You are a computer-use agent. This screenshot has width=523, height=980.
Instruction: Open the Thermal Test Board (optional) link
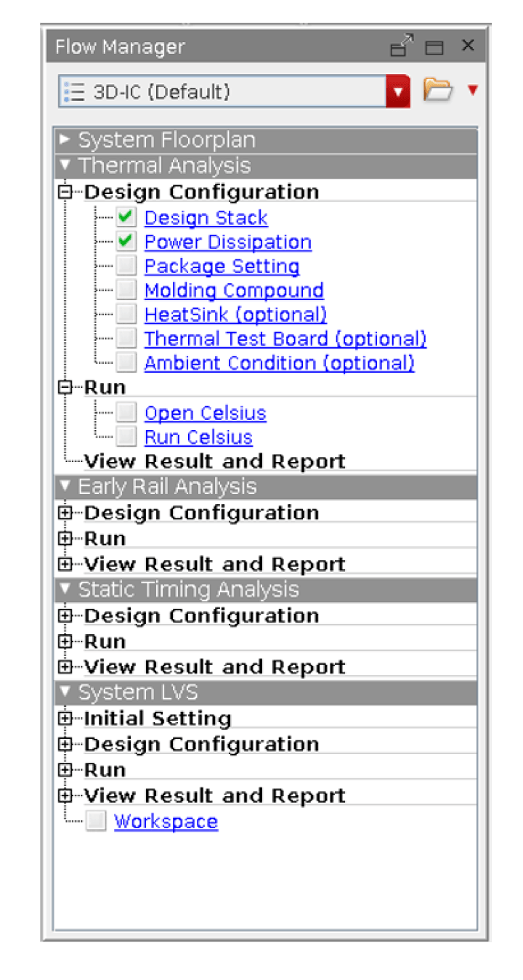pos(285,339)
